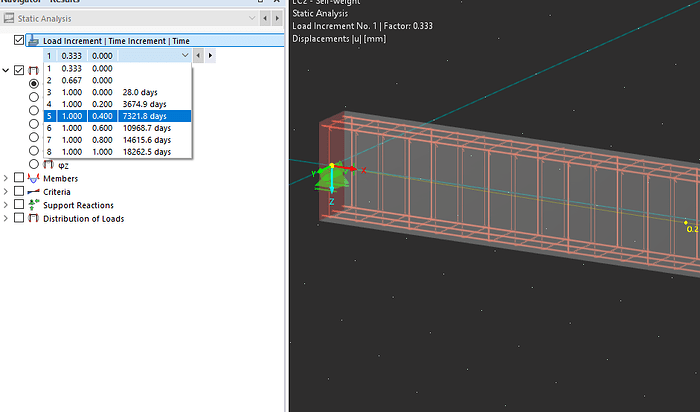700x412 pixels.
Task: Click the Displacements |u| [mm] label
Action: (x=339, y=39)
